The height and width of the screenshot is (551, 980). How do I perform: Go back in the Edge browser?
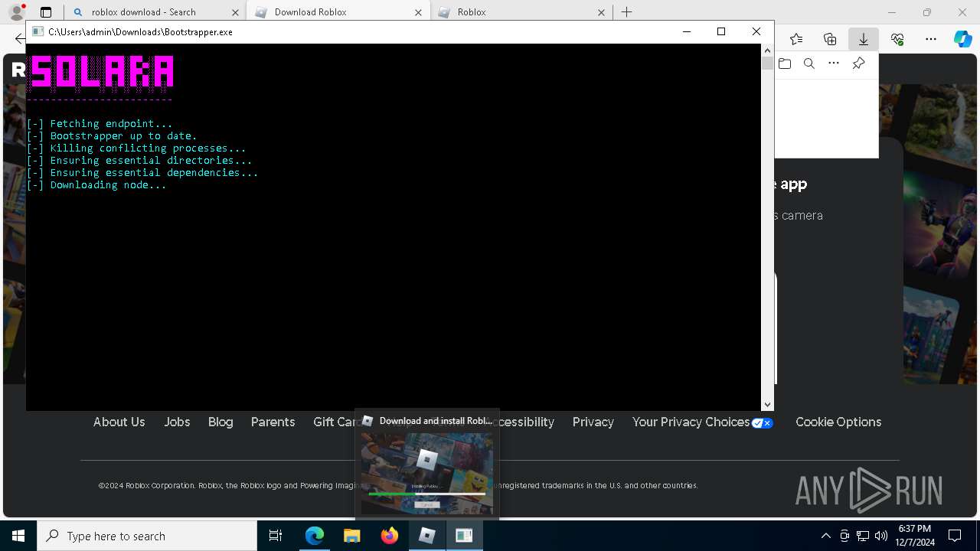coord(20,39)
